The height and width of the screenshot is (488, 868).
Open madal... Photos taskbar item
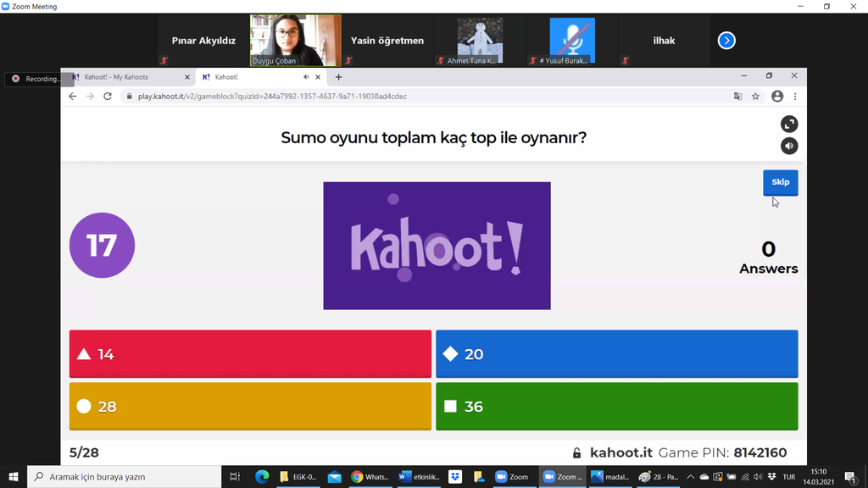tap(610, 476)
